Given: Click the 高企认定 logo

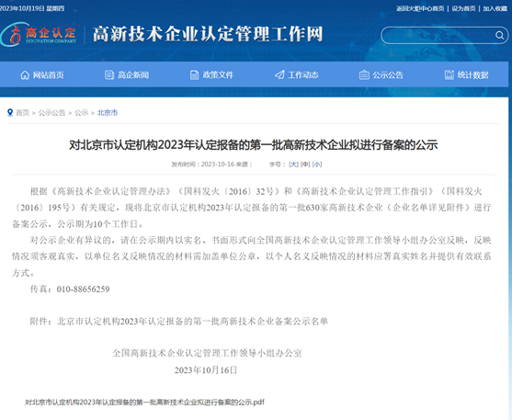Looking at the screenshot, I should [39, 34].
